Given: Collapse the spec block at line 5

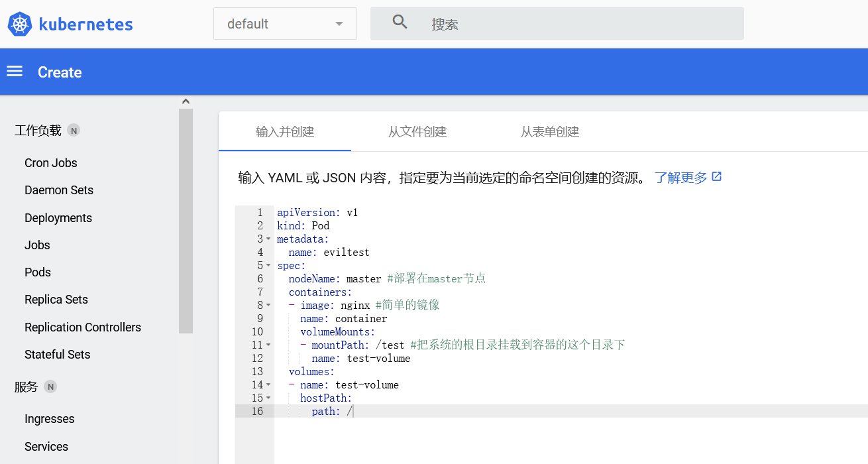Looking at the screenshot, I should [x=268, y=265].
